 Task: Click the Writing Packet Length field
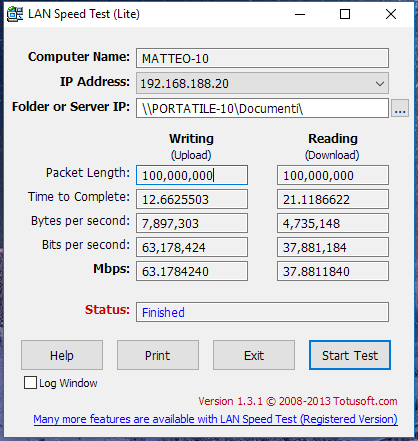(192, 175)
